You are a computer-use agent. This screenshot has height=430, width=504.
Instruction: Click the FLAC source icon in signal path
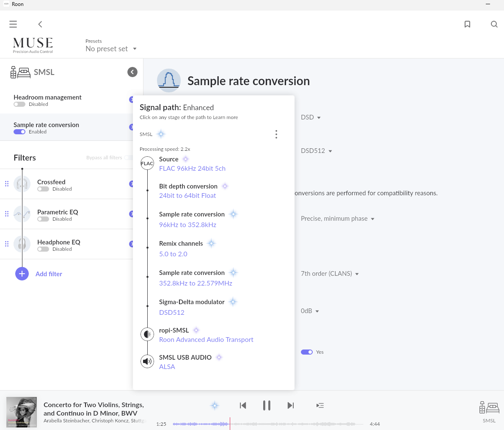(x=147, y=163)
